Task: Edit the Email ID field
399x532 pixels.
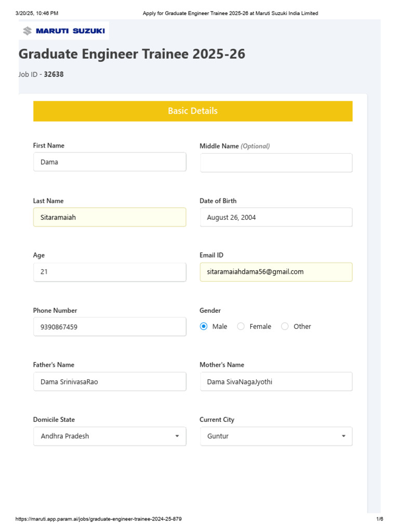Action: pos(276,272)
